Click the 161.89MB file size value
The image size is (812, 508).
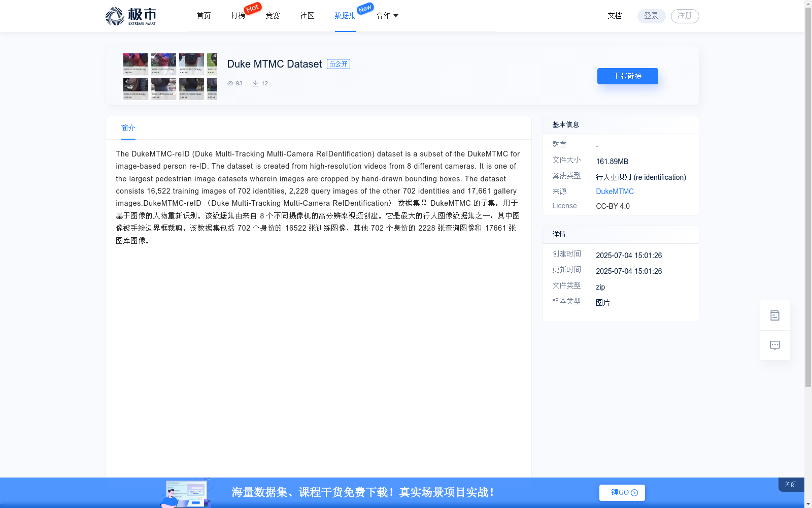point(612,162)
